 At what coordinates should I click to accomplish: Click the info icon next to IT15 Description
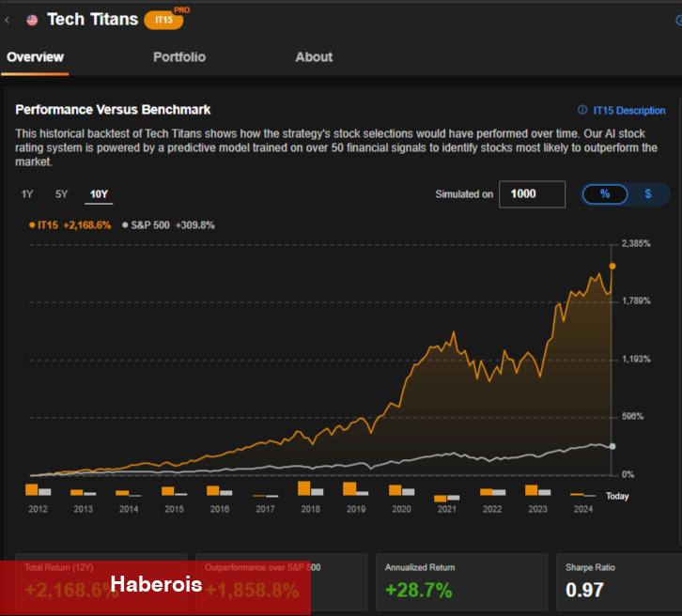[582, 111]
